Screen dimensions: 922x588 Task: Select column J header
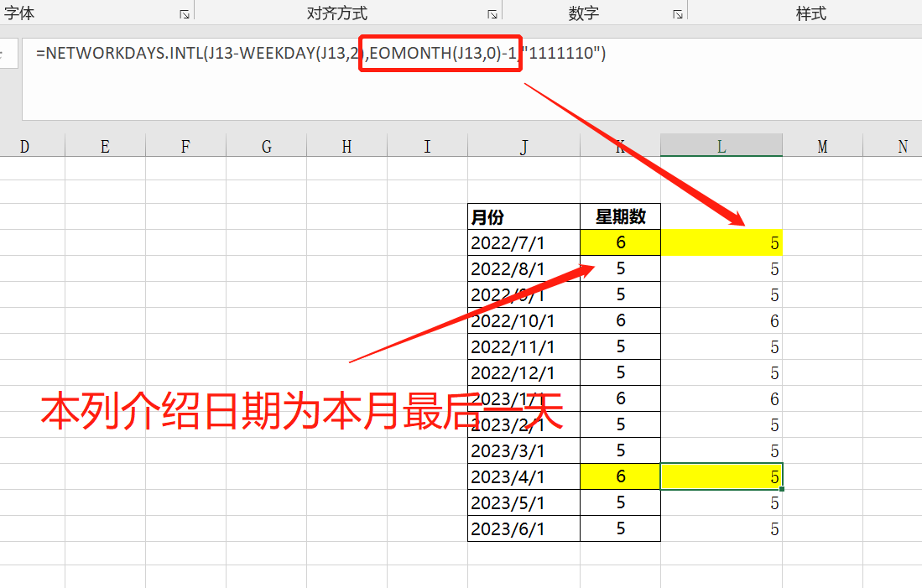(x=524, y=147)
